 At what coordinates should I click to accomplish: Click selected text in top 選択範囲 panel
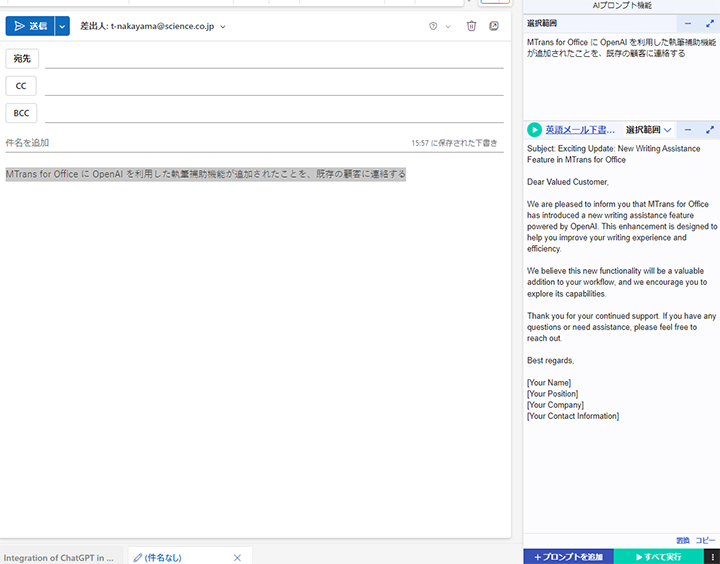tap(621, 48)
